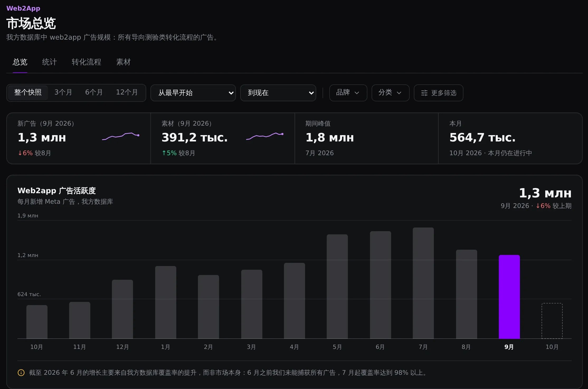Open the 到现在 end date dropdown
The image size is (588, 389).
pos(278,93)
